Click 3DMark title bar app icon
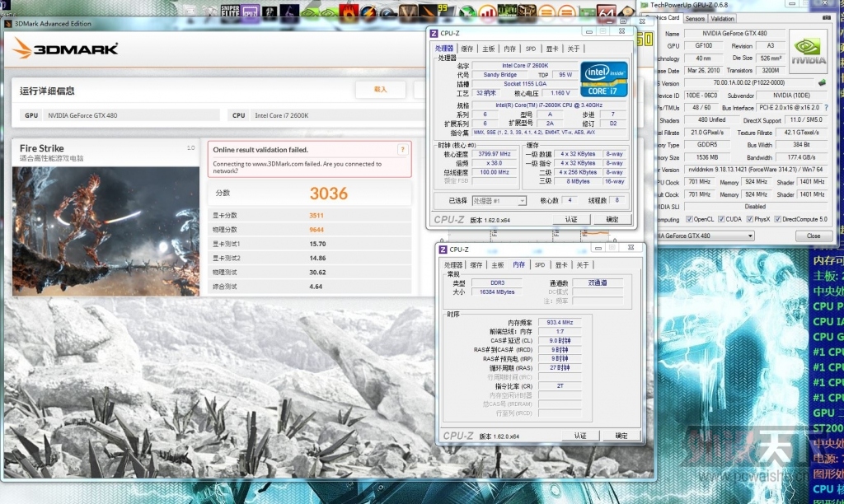This screenshot has height=504, width=844. point(8,24)
